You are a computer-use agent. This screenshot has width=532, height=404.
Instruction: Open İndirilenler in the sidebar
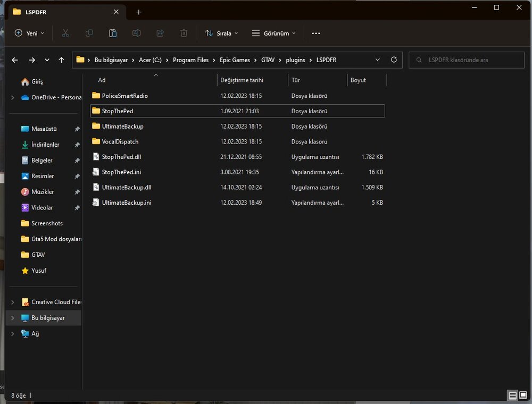(45, 145)
